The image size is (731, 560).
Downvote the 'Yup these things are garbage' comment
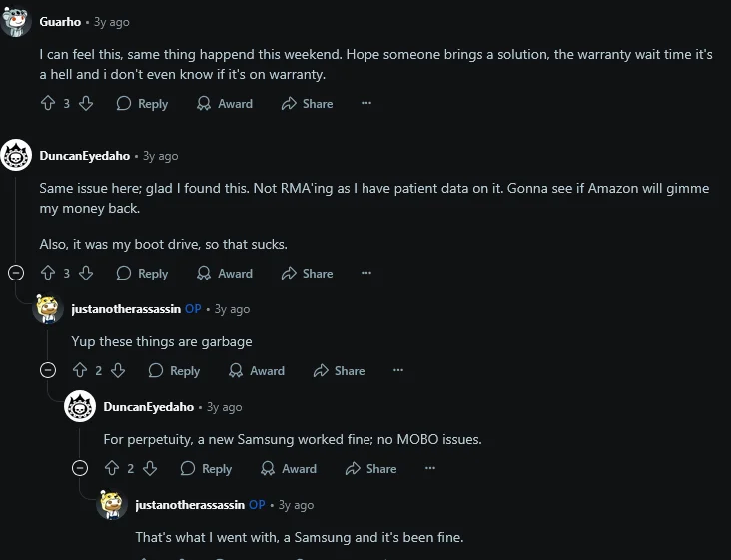[118, 370]
